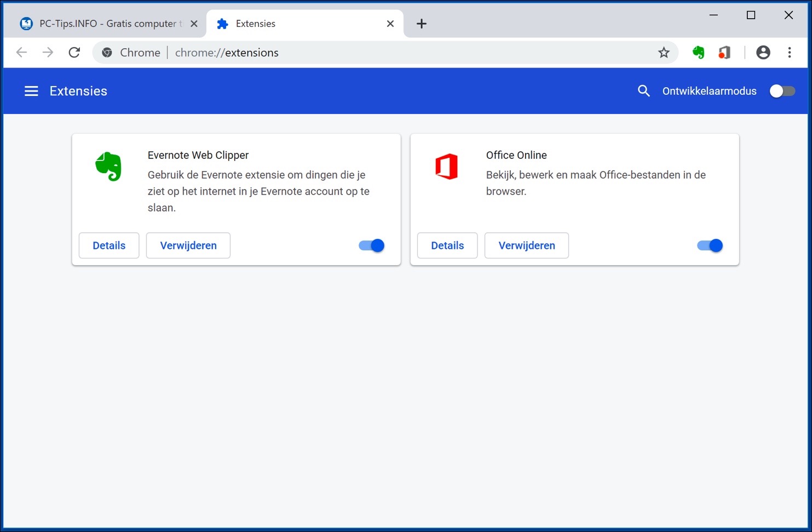Open Details for Evernote Web Clipper
The image size is (812, 532).
109,245
